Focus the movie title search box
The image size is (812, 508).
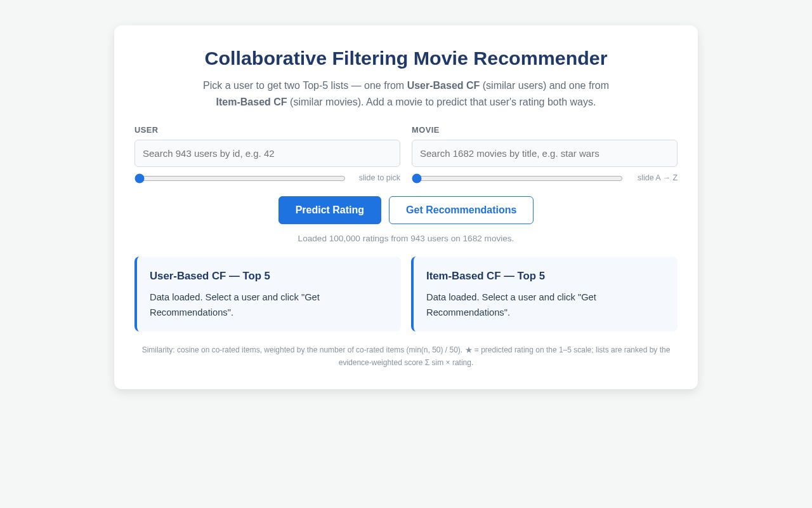544,154
